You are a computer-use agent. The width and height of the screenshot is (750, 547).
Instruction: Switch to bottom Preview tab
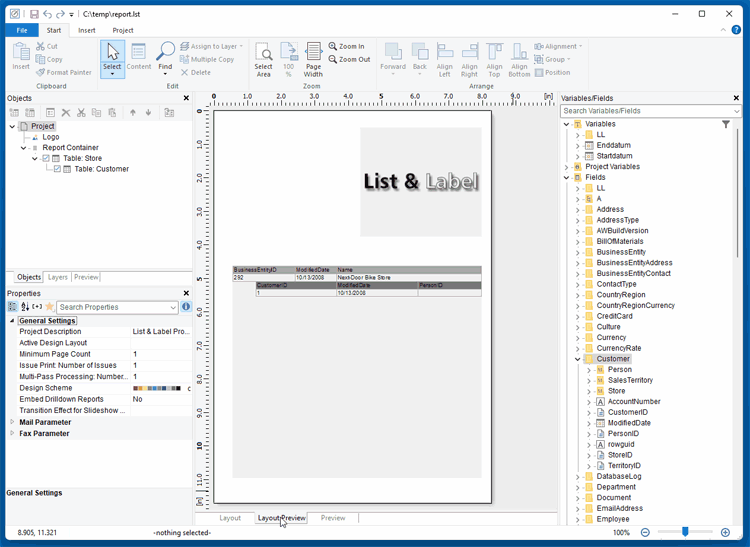click(333, 518)
